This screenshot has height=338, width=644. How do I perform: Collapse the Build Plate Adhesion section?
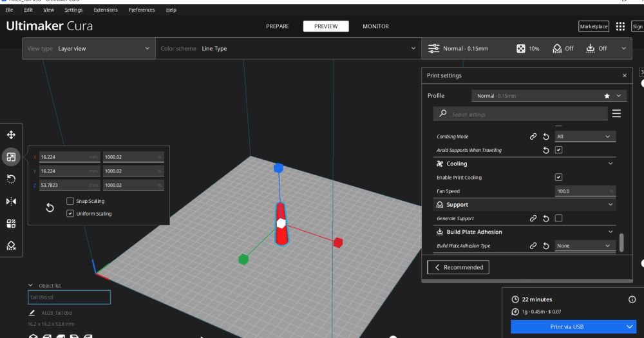click(611, 232)
